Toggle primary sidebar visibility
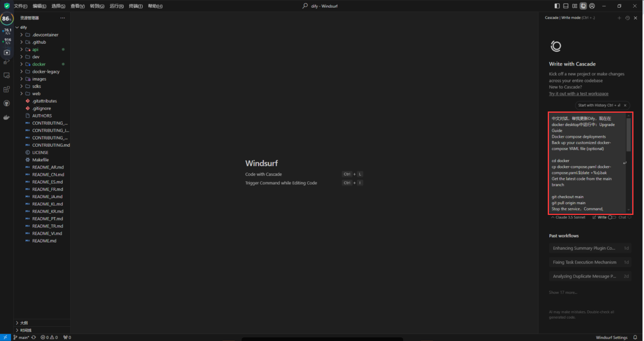This screenshot has width=644, height=341. pyautogui.click(x=557, y=6)
